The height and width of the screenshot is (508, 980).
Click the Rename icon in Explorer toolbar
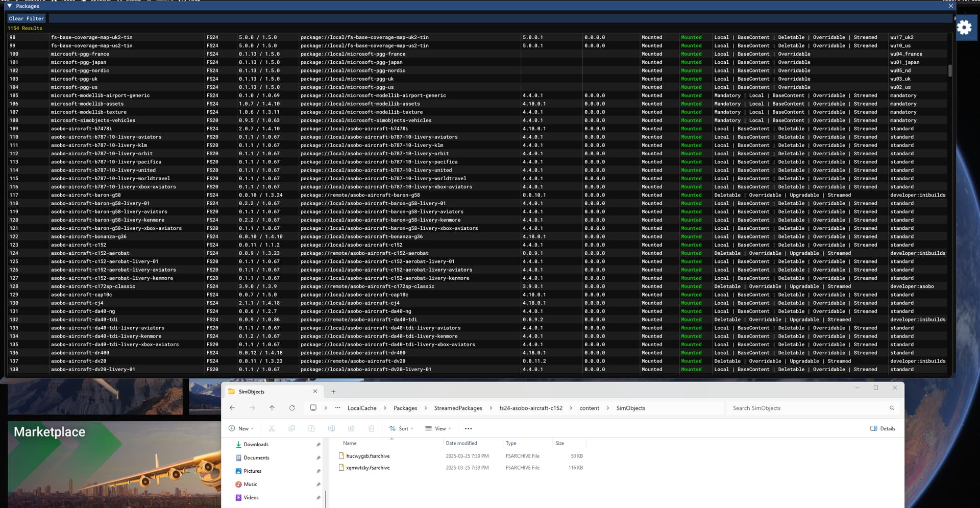(331, 428)
